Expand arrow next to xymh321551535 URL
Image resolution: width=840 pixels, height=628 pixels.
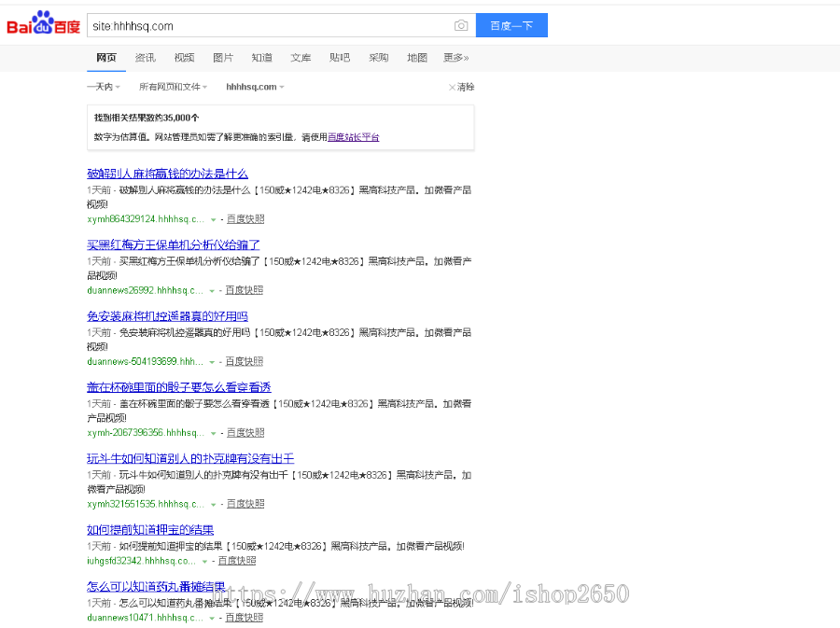click(x=213, y=504)
